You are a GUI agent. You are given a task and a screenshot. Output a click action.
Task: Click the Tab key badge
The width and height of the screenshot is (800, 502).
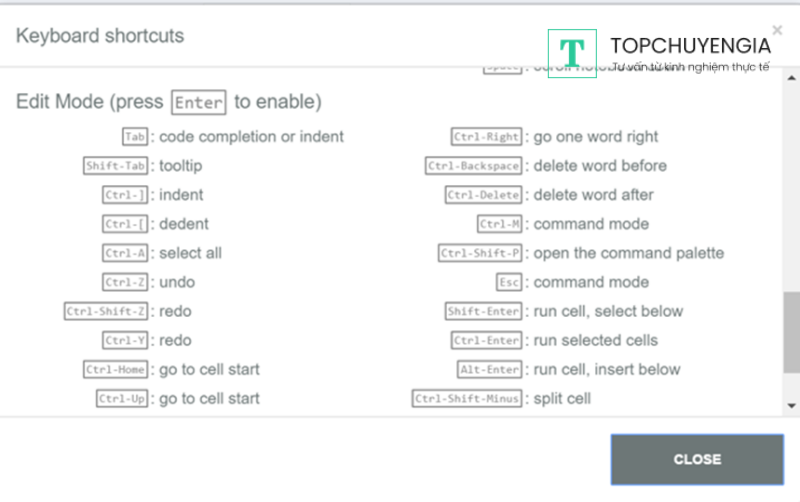point(134,137)
